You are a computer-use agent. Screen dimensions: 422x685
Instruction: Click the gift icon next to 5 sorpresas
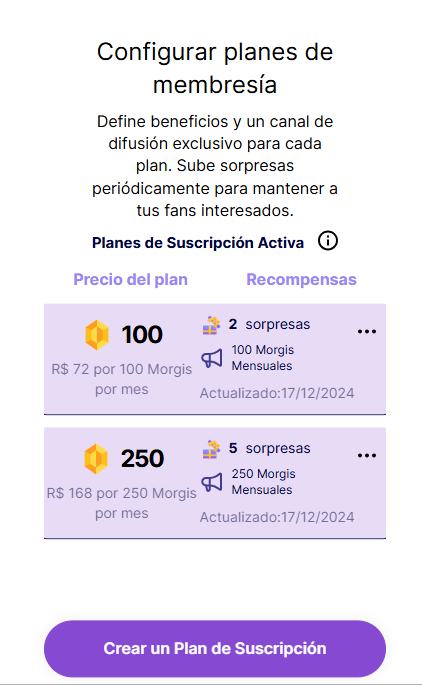click(x=211, y=450)
